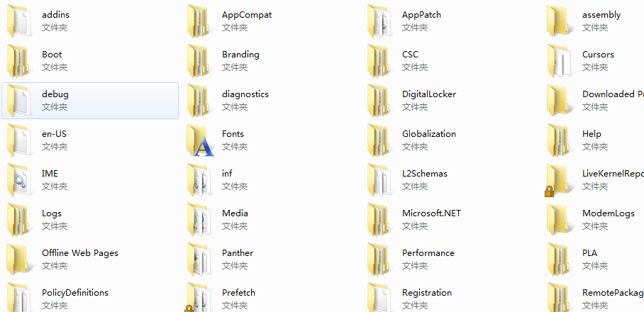Select the Fonts folder icon

pos(200,140)
